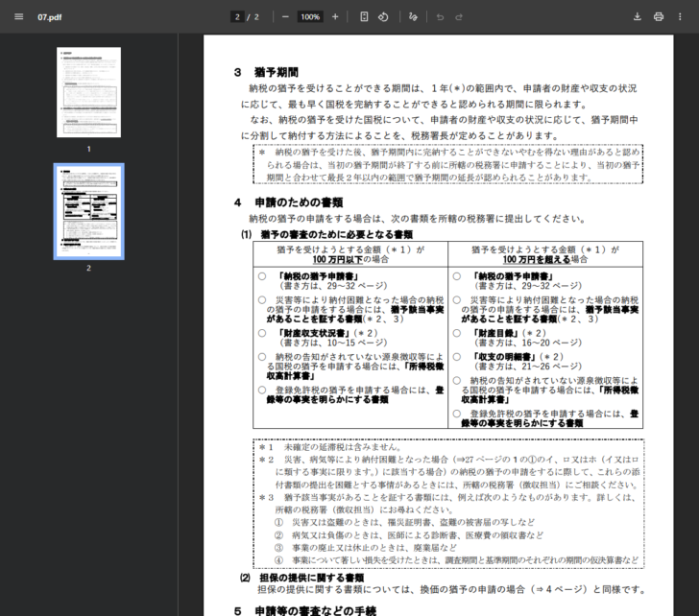Click subheading '(1) 猶予の審査のために必要となる書類'
The height and width of the screenshot is (616, 699).
pos(326,234)
